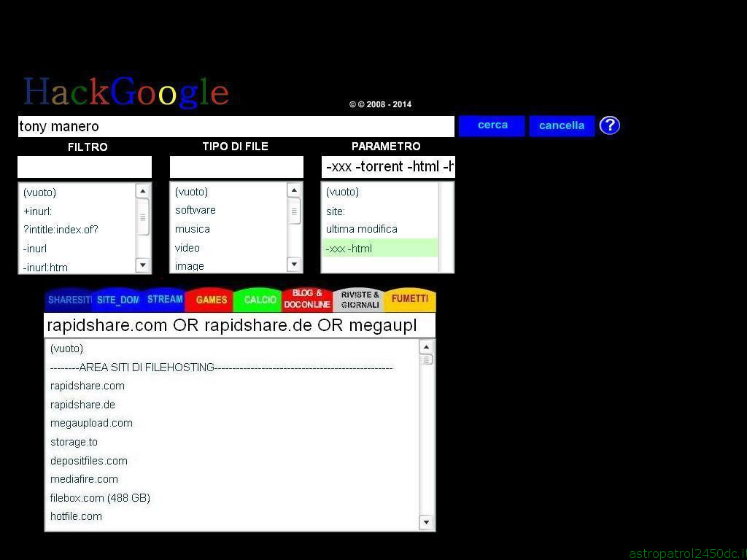Select megaupload.com in the sites list
747x560 pixels.
(233, 424)
